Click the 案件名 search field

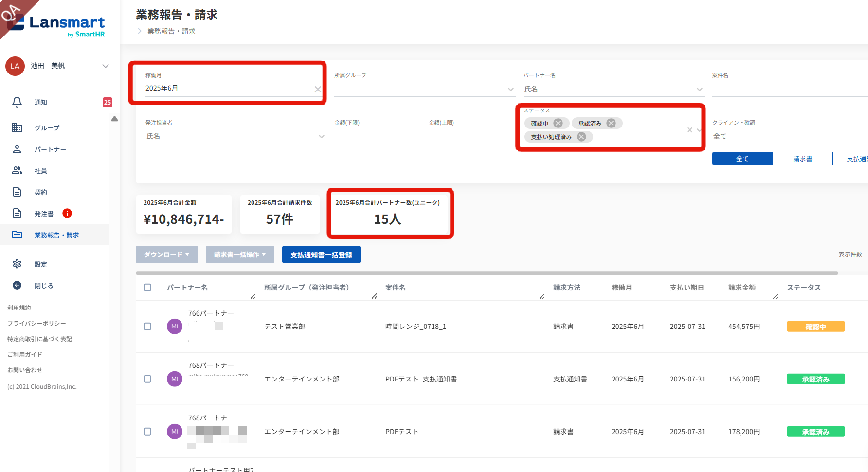click(790, 89)
